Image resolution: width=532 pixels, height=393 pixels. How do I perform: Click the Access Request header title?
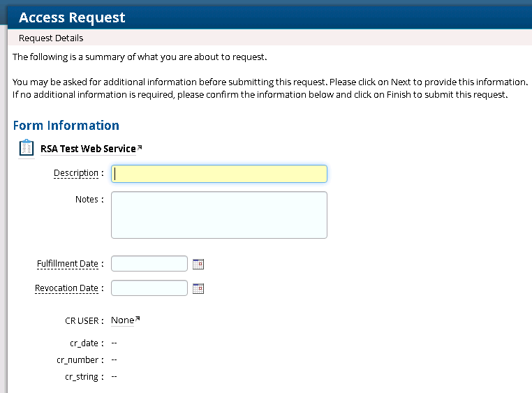pyautogui.click(x=72, y=17)
